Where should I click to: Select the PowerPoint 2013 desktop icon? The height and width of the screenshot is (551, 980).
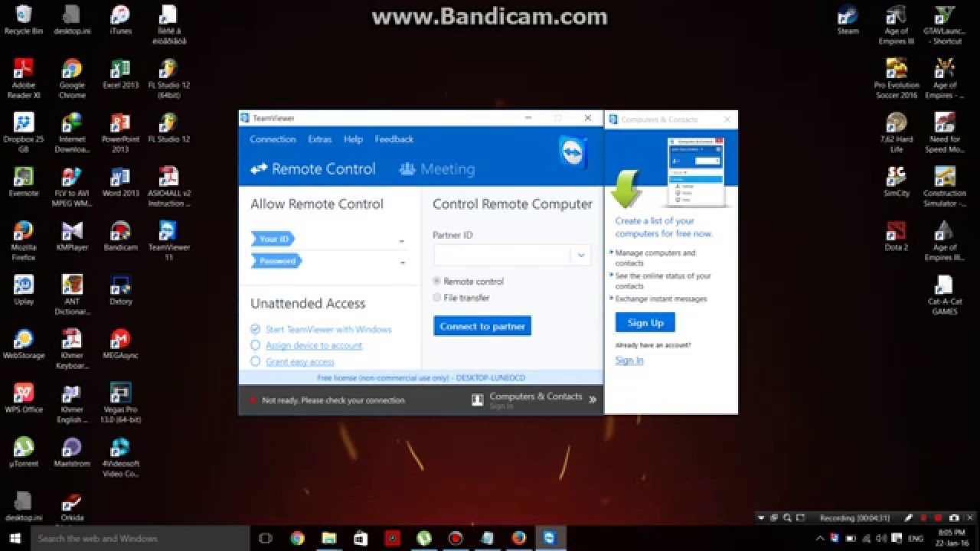[120, 133]
